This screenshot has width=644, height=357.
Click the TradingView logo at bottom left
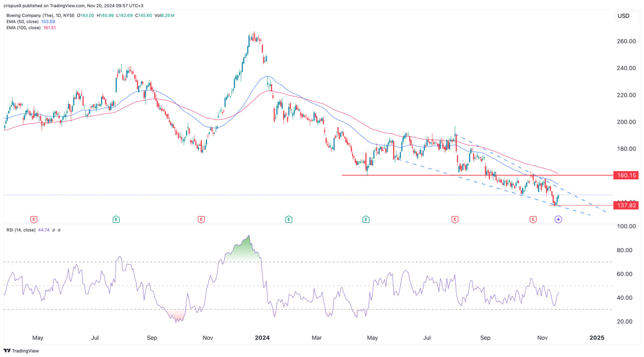pyautogui.click(x=21, y=351)
